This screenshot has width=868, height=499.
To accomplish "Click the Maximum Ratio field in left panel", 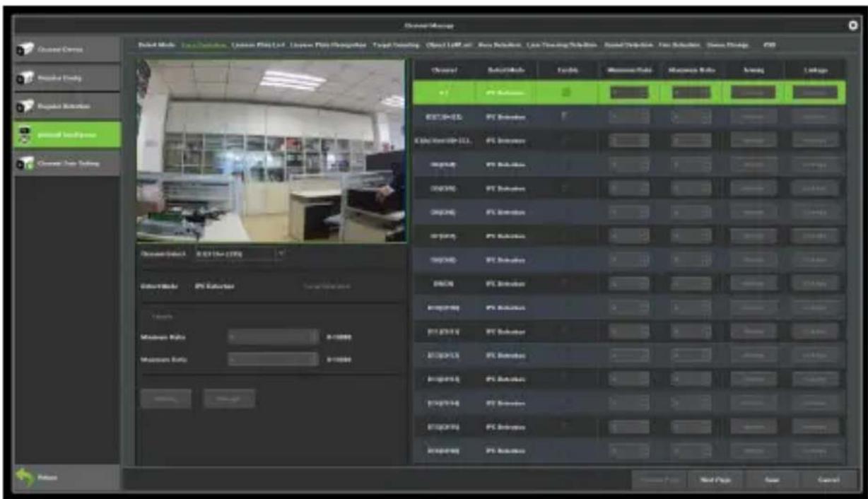I will [273, 359].
